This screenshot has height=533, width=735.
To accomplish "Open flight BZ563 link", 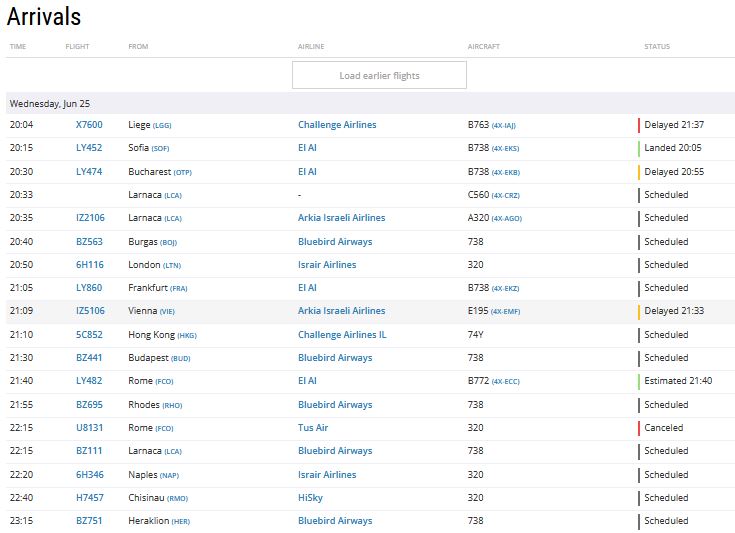I will tap(89, 241).
